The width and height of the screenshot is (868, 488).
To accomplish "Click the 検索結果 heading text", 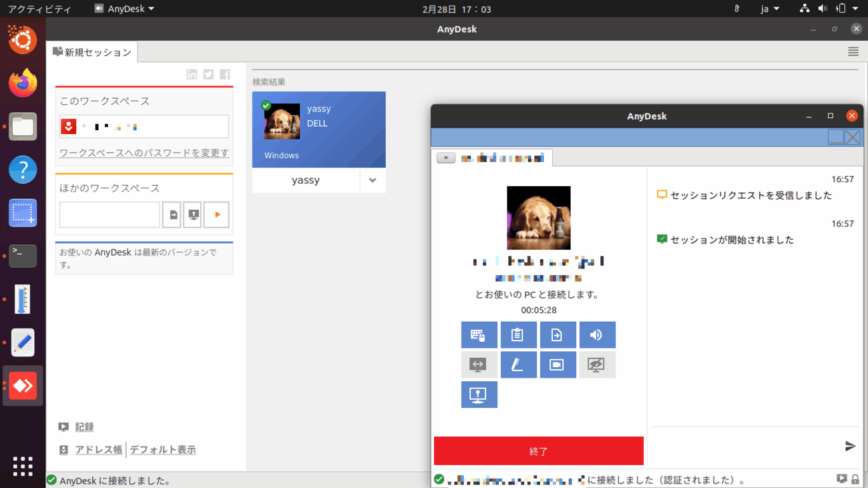I will coord(269,82).
